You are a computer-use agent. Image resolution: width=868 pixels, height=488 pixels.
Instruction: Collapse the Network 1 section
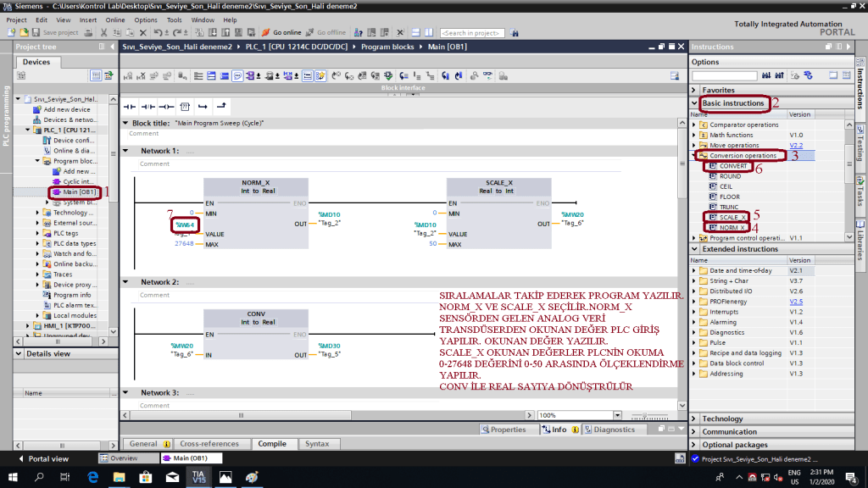click(x=125, y=151)
